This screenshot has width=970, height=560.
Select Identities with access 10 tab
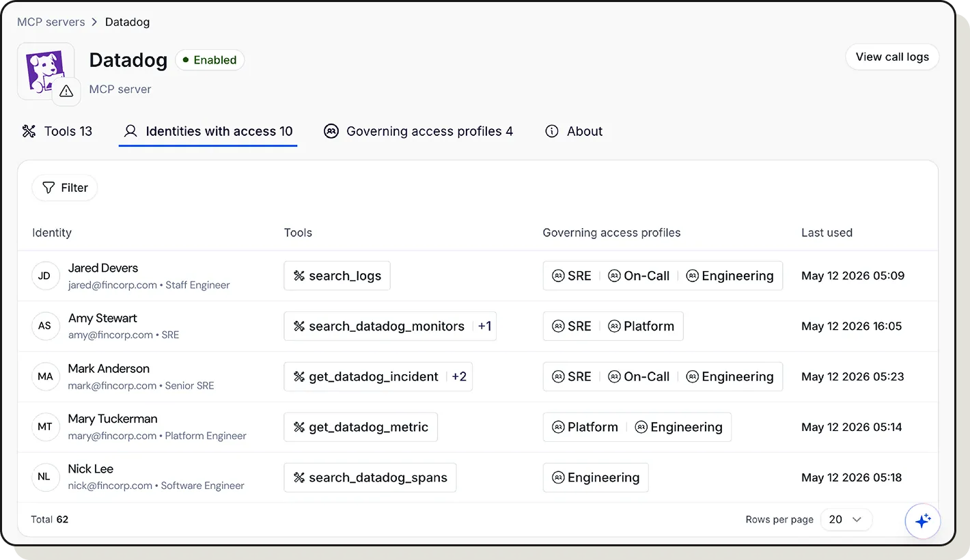point(208,131)
